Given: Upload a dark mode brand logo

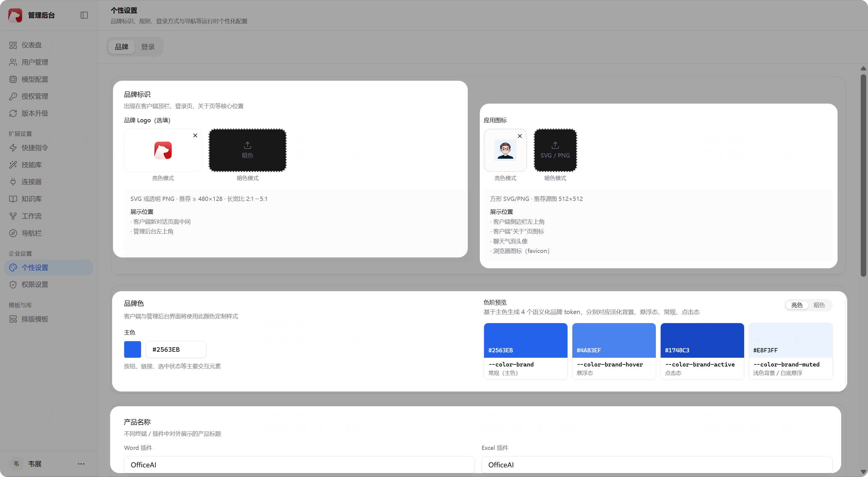Looking at the screenshot, I should click(247, 151).
